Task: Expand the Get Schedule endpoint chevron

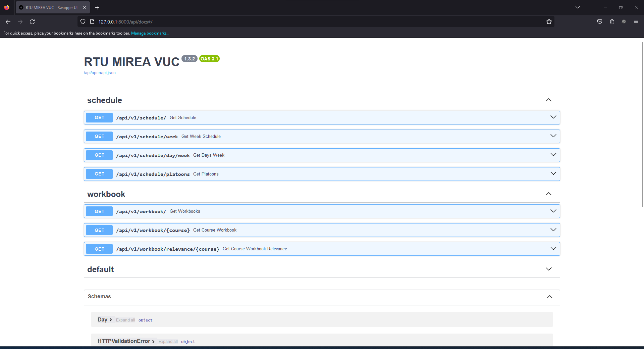Action: point(553,117)
